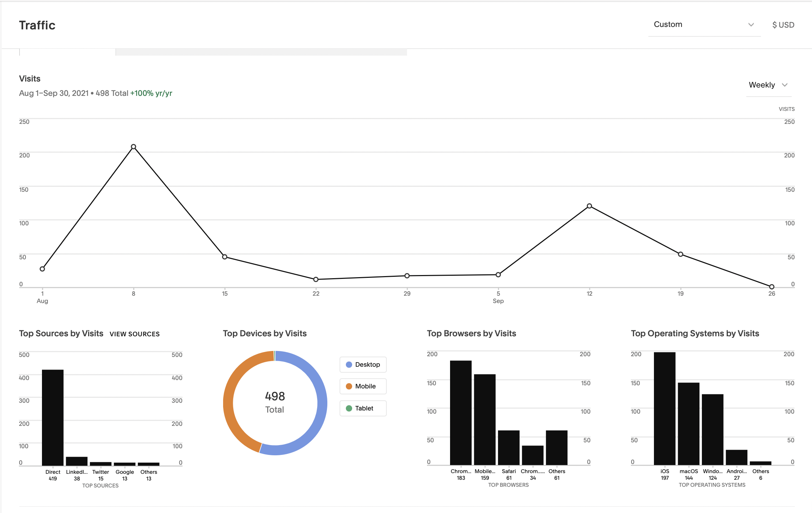Toggle the Desktop legend item
The image size is (812, 513).
click(x=363, y=365)
